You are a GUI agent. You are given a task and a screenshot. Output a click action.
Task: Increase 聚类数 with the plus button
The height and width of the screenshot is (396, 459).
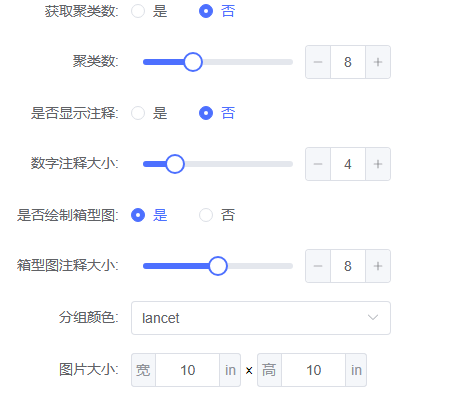click(378, 62)
